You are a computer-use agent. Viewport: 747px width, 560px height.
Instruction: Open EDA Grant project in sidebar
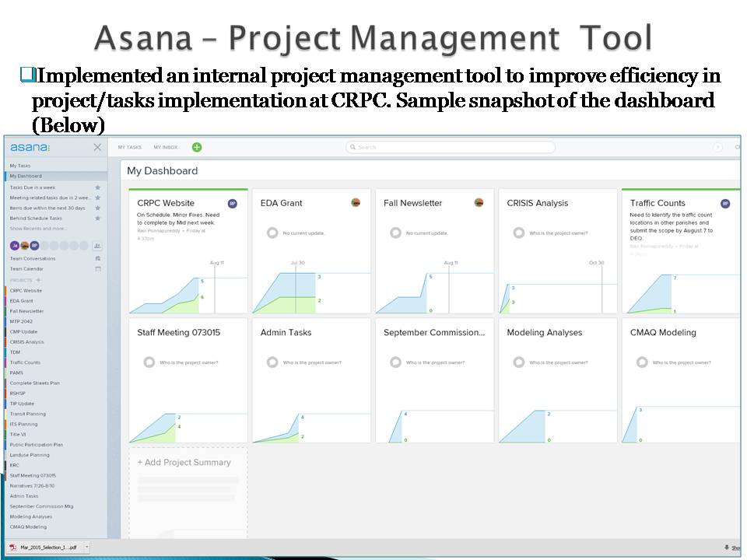(x=22, y=301)
